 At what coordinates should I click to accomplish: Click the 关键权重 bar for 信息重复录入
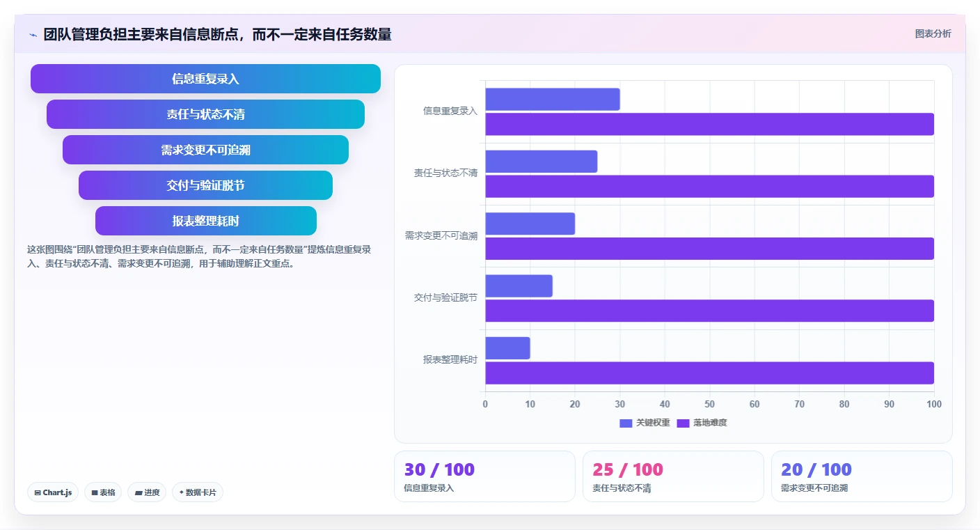[553, 100]
